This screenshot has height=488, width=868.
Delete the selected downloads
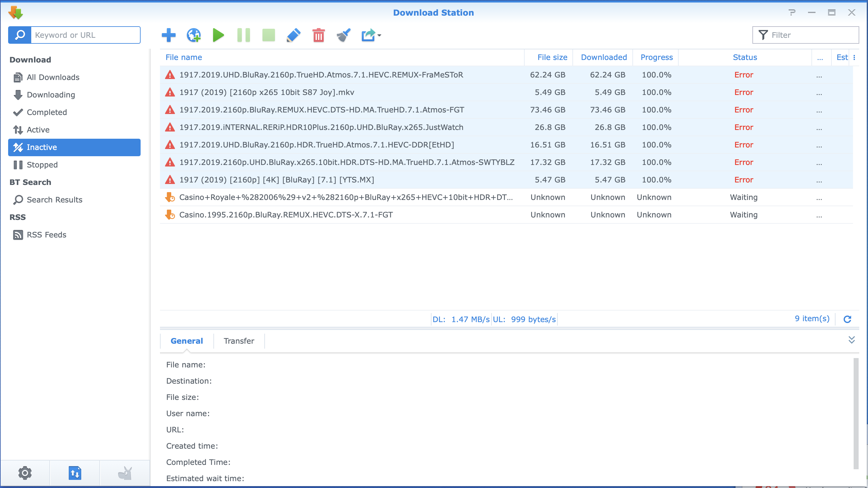(x=318, y=35)
